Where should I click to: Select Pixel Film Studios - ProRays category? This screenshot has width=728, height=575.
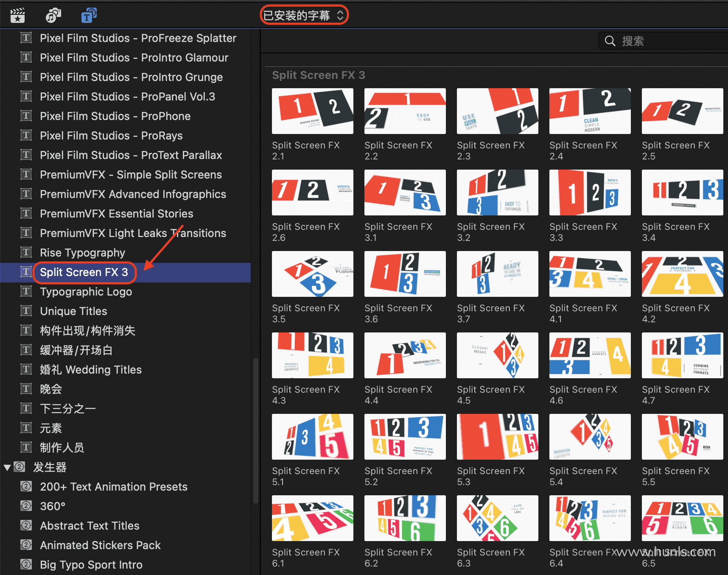(x=111, y=136)
